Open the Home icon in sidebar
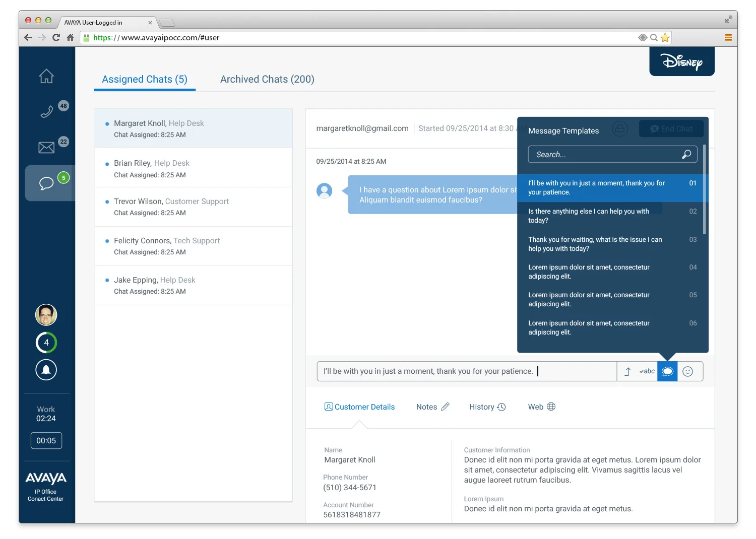756x539 pixels. coord(46,76)
